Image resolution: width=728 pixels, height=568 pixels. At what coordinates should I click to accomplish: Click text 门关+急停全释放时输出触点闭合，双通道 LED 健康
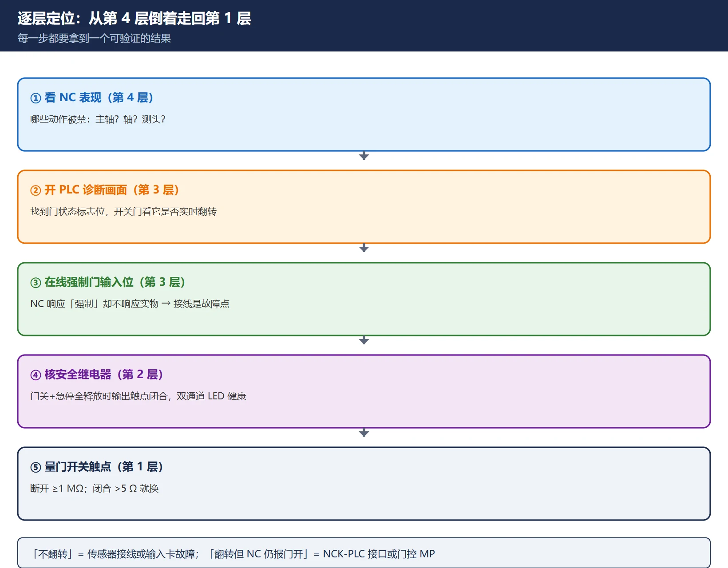[138, 396]
